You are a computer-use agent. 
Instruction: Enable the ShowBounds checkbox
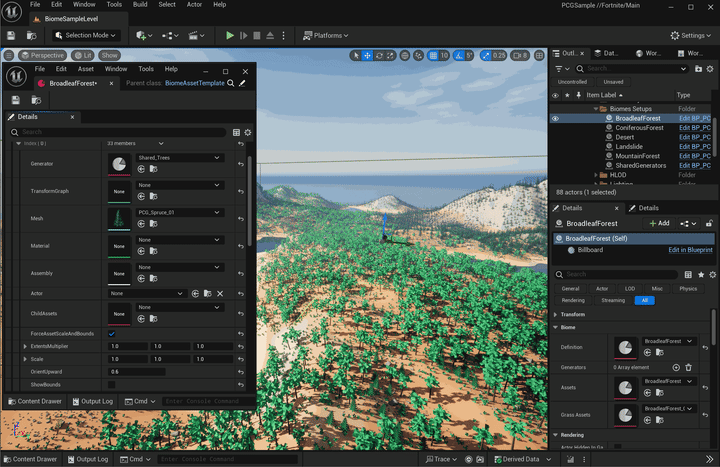pyautogui.click(x=112, y=385)
